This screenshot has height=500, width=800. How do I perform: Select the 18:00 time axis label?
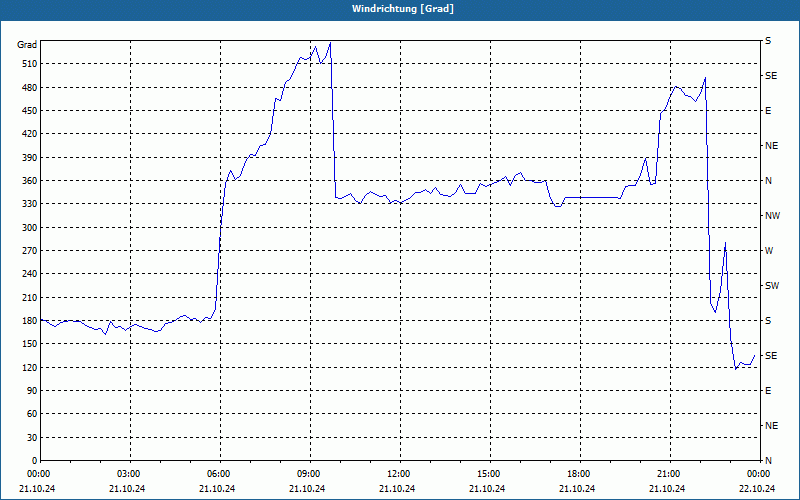click(580, 474)
